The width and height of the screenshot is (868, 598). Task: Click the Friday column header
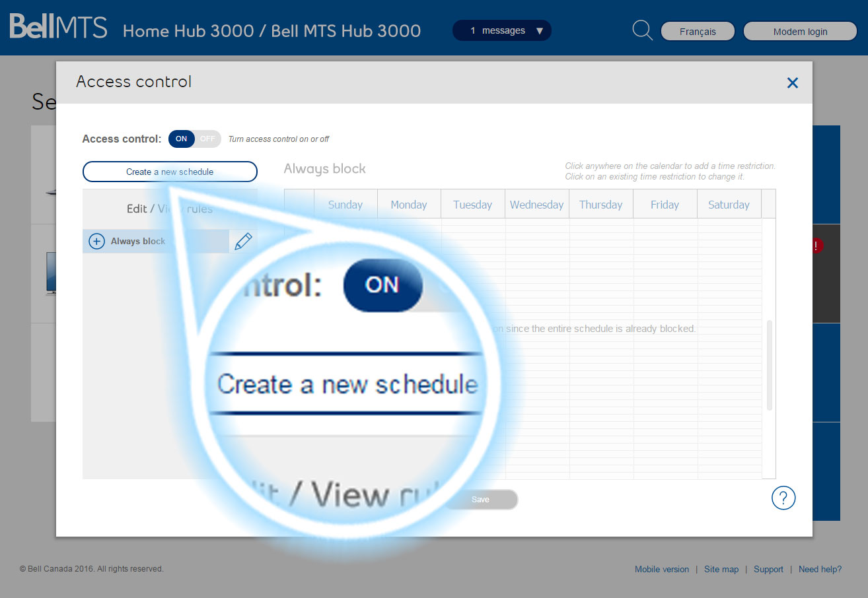point(665,205)
